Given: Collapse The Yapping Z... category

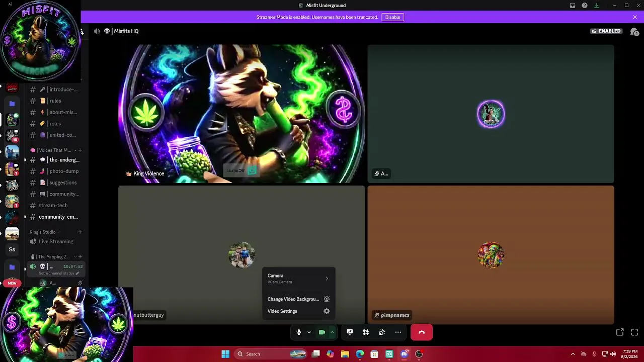Looking at the screenshot, I should tap(53, 257).
